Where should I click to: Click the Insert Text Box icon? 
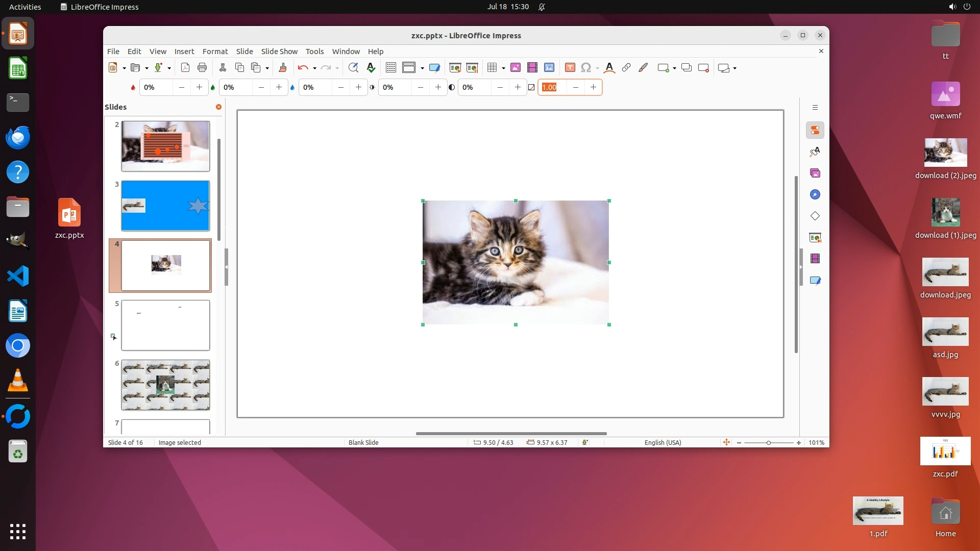[570, 68]
